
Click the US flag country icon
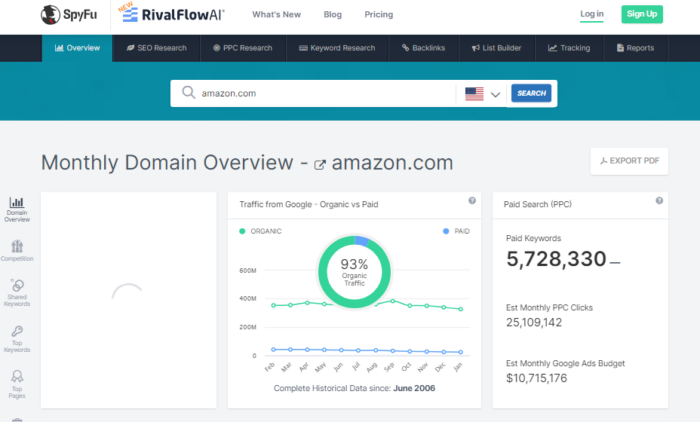(x=474, y=94)
